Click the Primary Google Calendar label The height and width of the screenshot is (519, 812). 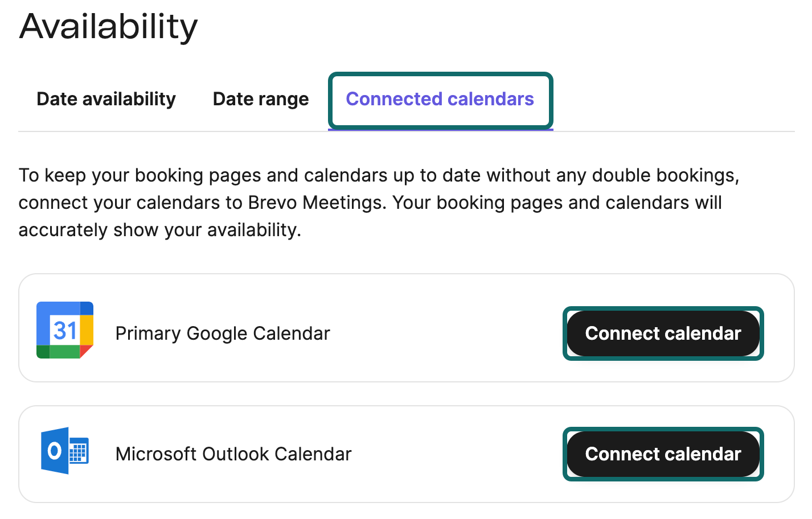tap(222, 333)
